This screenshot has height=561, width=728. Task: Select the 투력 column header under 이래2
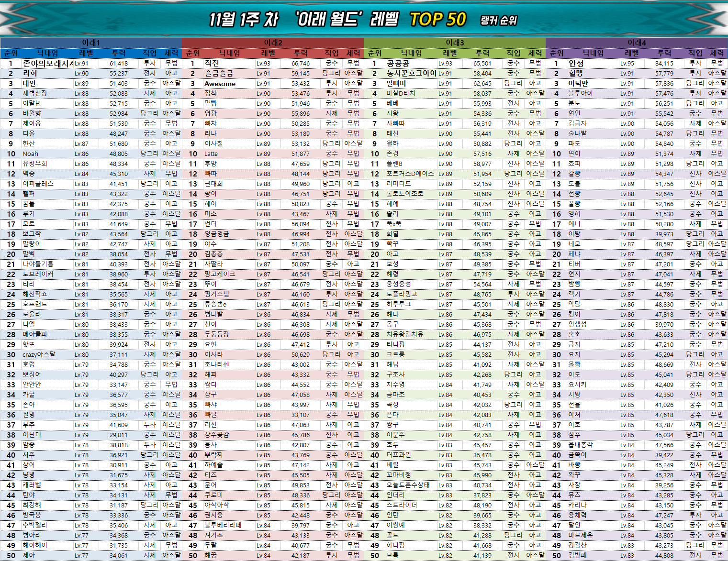pyautogui.click(x=301, y=53)
